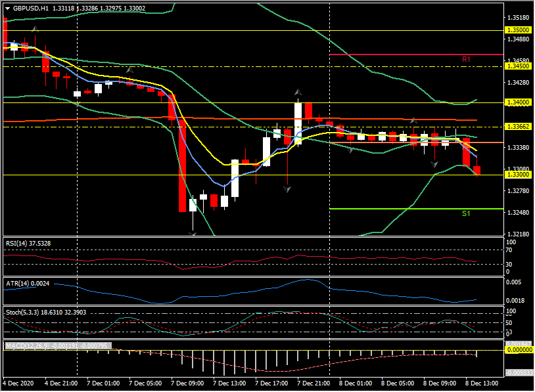Select the 1.33000 price label on the price axis
Screen dimensions: 535x392
click(517, 175)
